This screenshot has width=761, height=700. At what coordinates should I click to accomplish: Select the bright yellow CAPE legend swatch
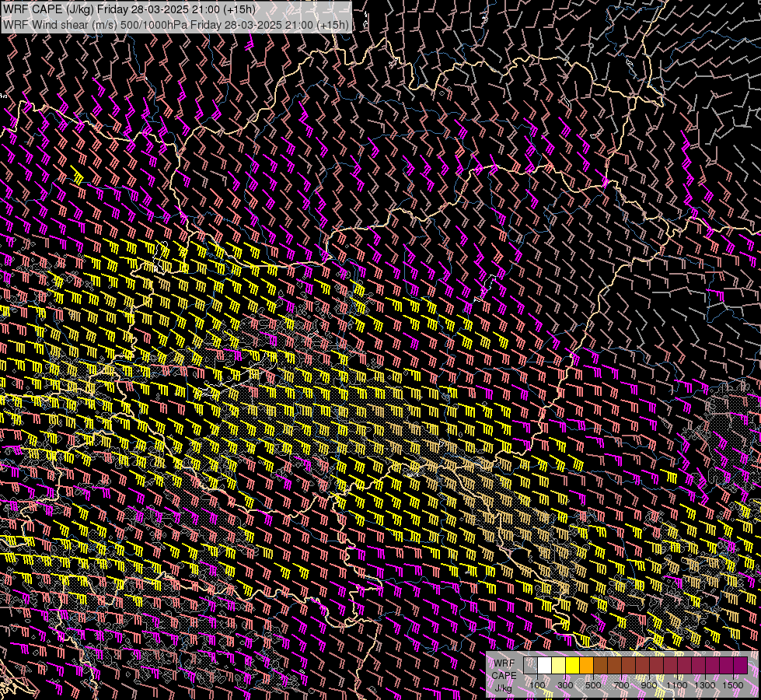tap(572, 665)
